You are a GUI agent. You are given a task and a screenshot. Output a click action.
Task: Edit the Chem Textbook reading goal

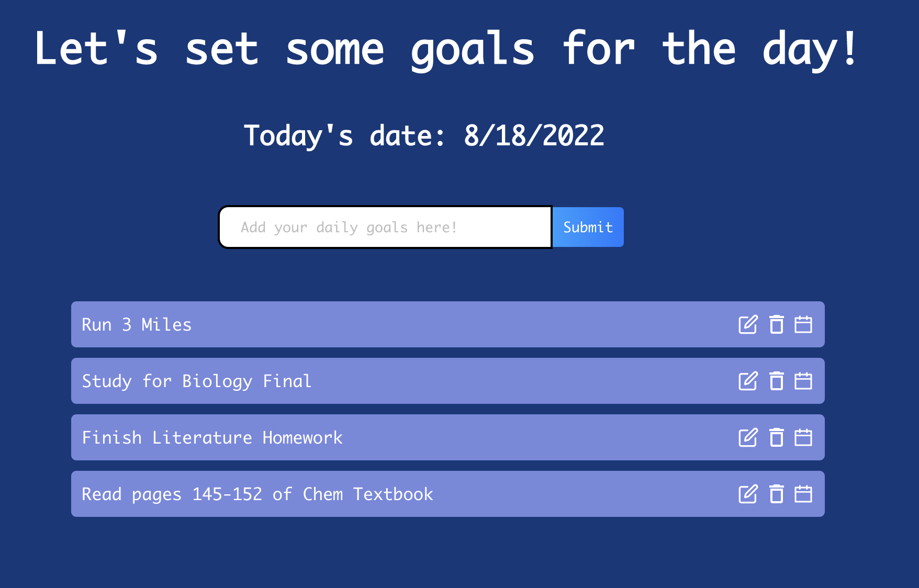(748, 494)
